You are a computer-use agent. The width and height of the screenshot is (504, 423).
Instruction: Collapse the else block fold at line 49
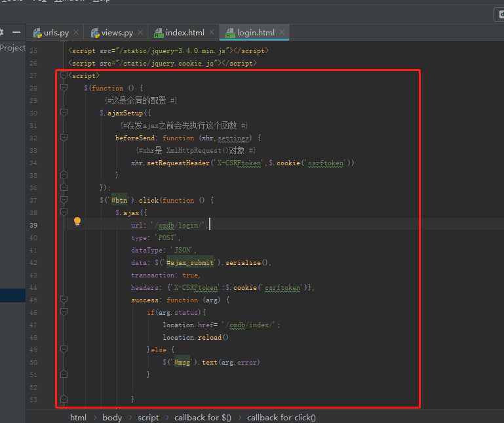(x=64, y=350)
